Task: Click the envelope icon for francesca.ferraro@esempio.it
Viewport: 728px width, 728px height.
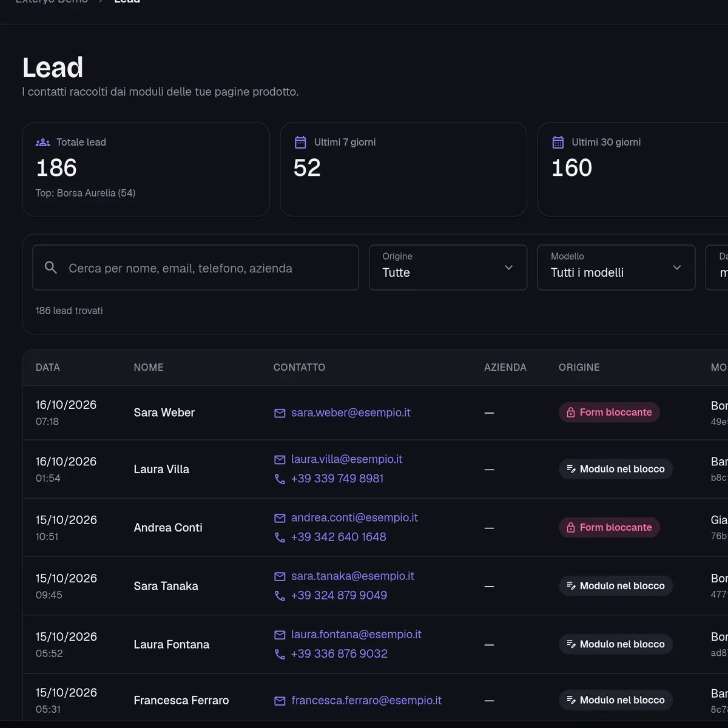Action: pyautogui.click(x=280, y=701)
